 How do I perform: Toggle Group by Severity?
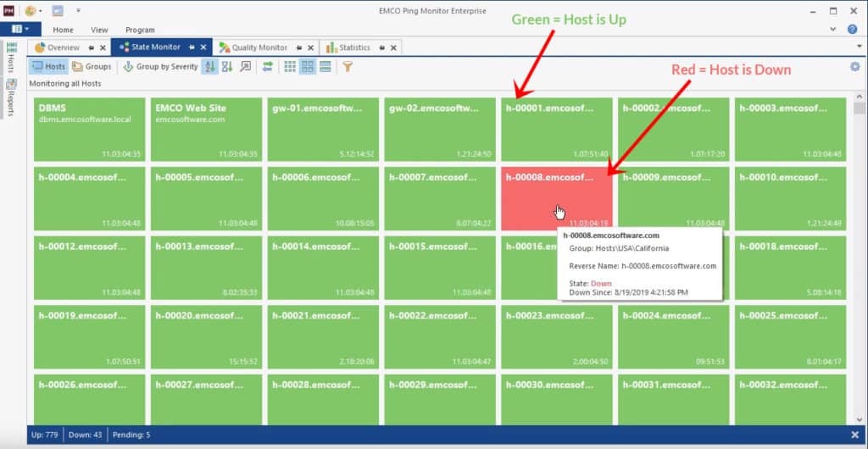(160, 67)
